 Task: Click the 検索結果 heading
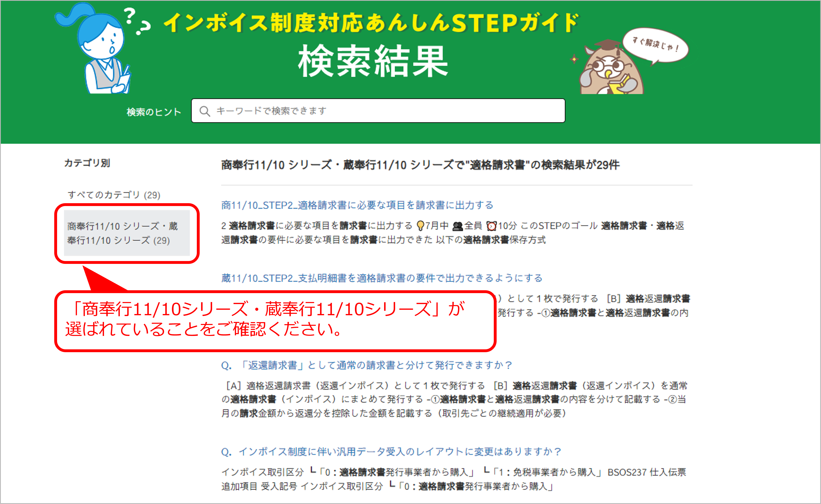click(x=373, y=61)
